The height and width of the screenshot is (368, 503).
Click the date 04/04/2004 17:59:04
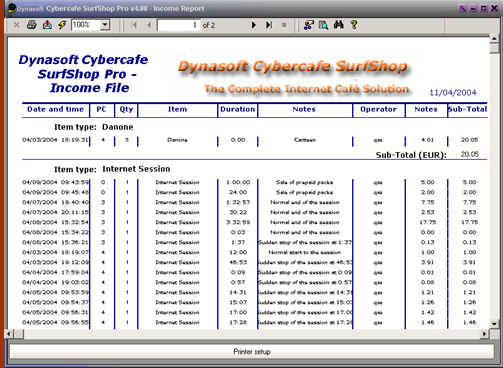(x=55, y=272)
